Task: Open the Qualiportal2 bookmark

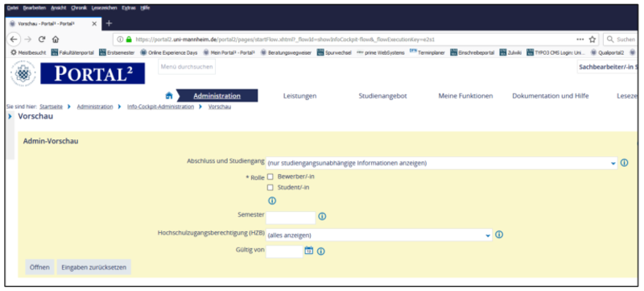Action: pos(608,52)
